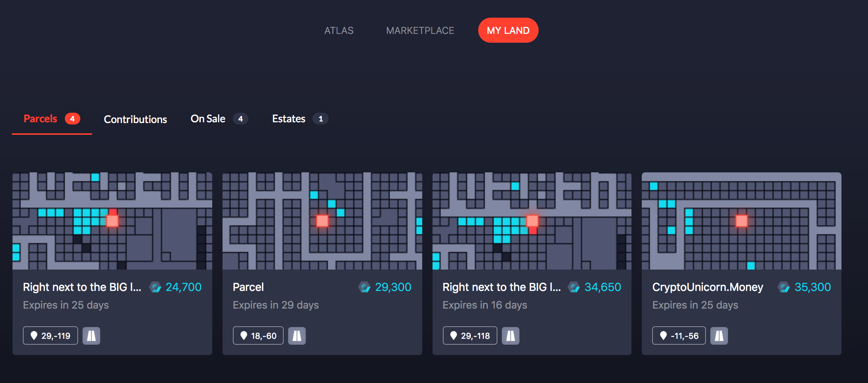This screenshot has width=868, height=383.
Task: Open the ATLAS navigation tab
Action: tap(339, 31)
